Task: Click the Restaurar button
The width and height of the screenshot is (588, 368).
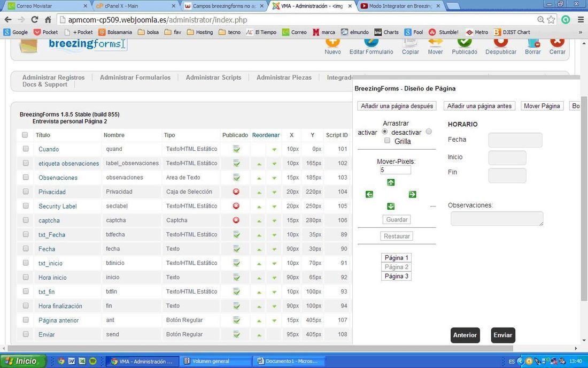Action: tap(397, 236)
